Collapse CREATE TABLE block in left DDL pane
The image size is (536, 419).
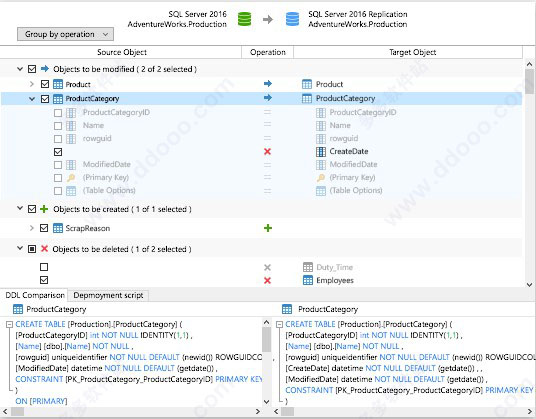tap(10, 324)
